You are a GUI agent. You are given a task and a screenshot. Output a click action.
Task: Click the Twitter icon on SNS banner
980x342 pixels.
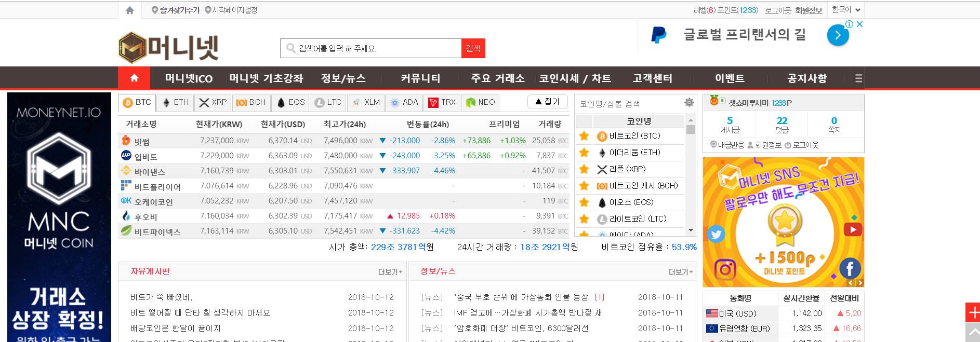click(716, 234)
